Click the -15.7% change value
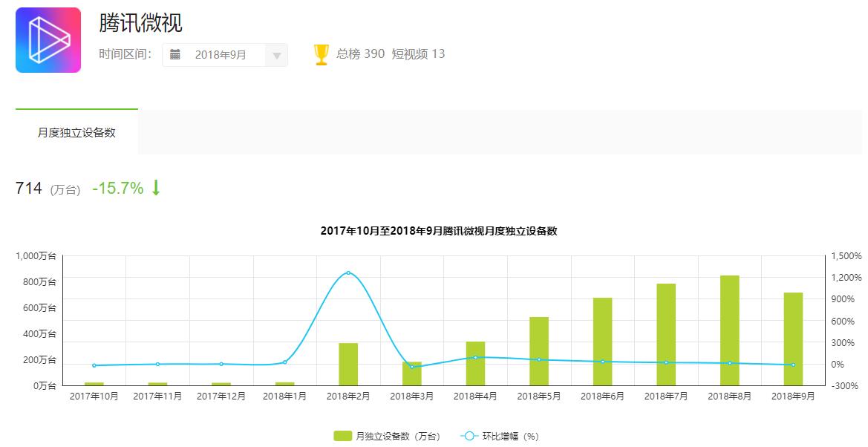Screen dimensions: 868x447 pyautogui.click(x=118, y=189)
